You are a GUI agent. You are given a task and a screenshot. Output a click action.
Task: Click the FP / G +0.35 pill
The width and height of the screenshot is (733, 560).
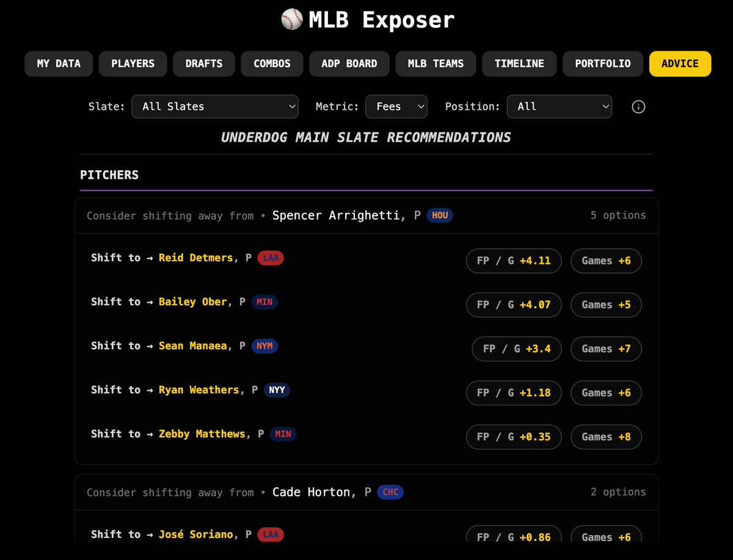[x=514, y=437]
